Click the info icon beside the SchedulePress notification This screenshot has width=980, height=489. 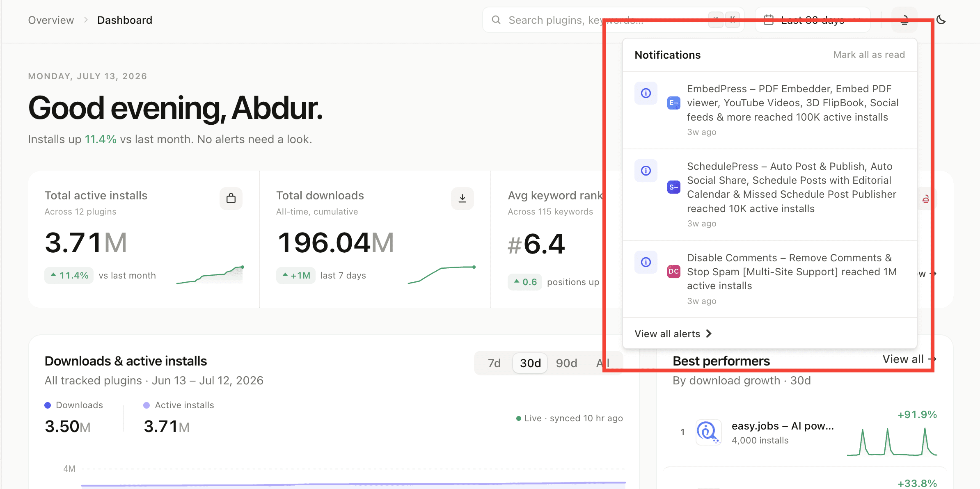[646, 171]
